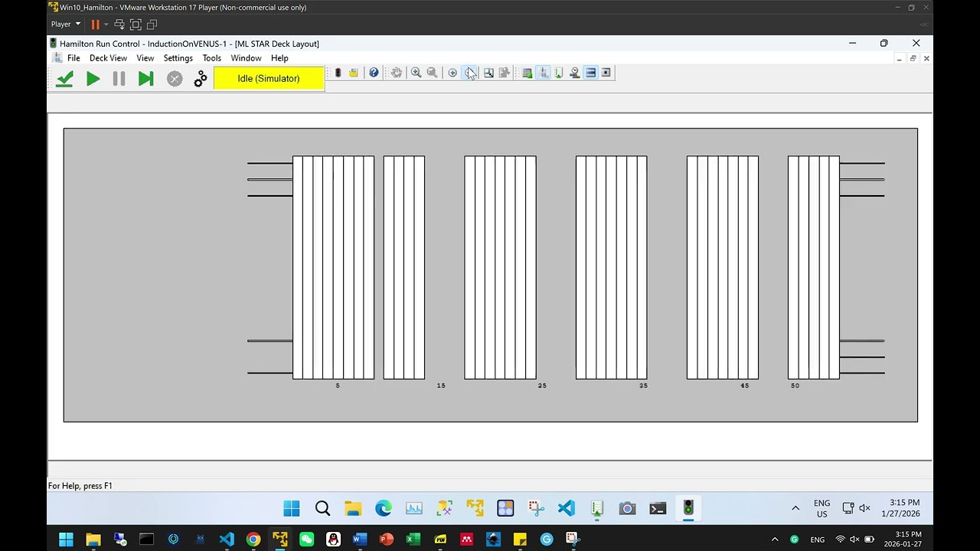The width and height of the screenshot is (980, 551).
Task: Click the grayed-out toolbar icon before the green one
Action: coord(504,73)
